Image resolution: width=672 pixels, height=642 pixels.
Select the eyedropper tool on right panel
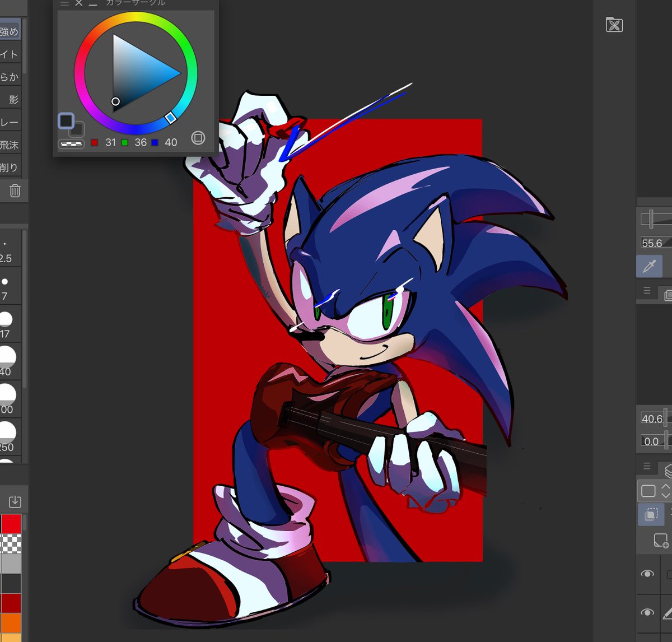pos(649,266)
